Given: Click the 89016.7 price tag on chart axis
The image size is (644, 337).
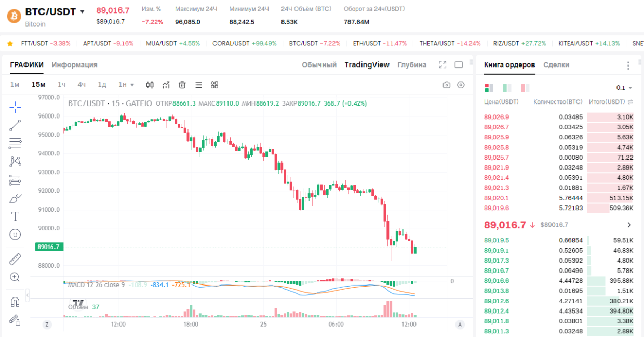Looking at the screenshot, I should point(49,247).
